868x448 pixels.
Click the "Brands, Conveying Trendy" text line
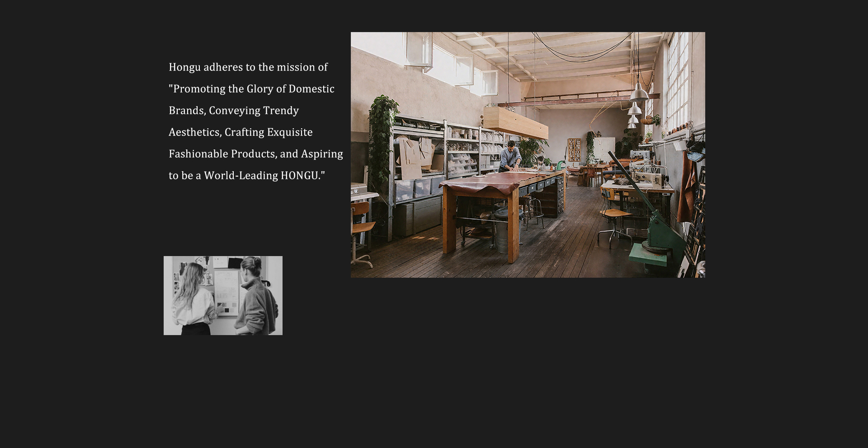click(234, 111)
